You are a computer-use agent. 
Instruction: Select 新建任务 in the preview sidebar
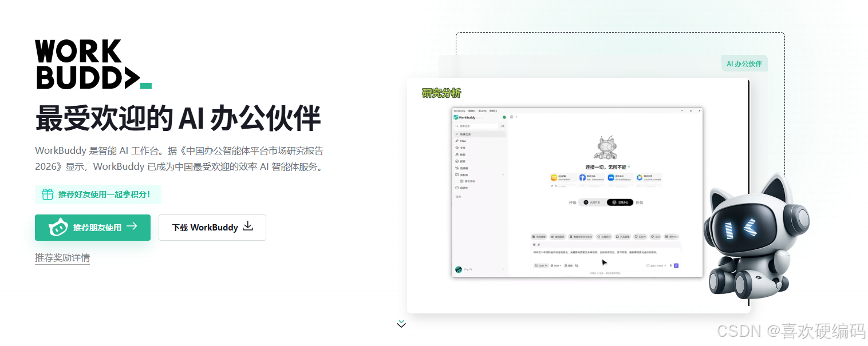coord(479,134)
